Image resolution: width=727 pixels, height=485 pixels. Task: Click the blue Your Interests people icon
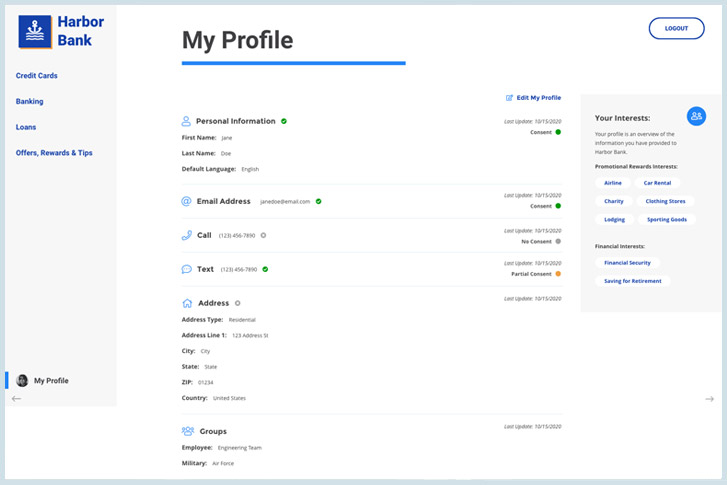(x=696, y=116)
